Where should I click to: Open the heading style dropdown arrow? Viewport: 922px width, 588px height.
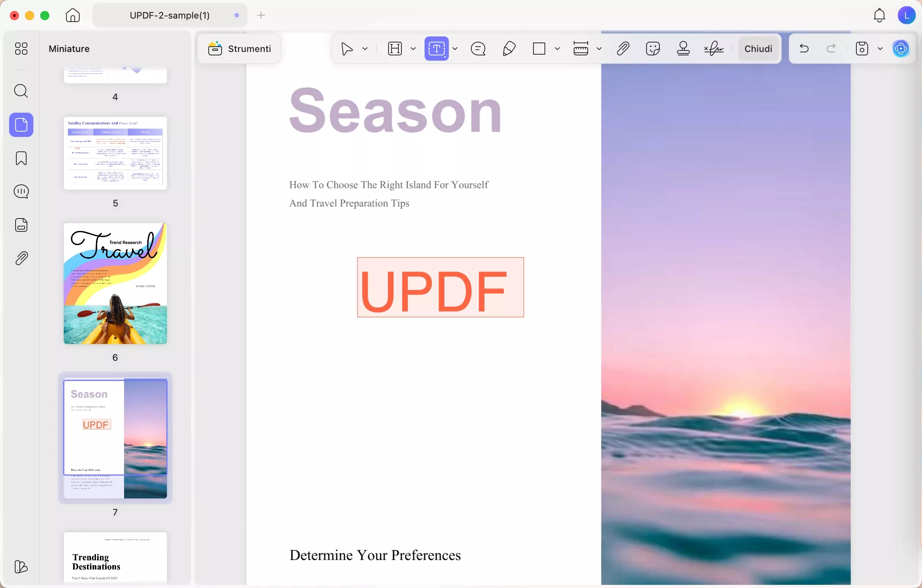(x=413, y=49)
